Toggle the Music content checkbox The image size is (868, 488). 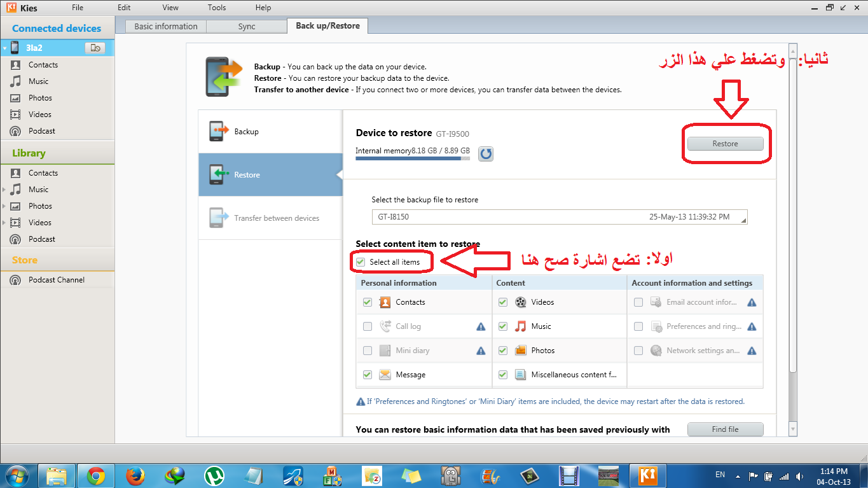tap(503, 326)
